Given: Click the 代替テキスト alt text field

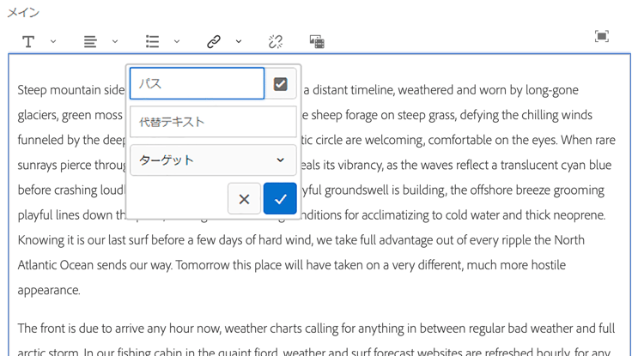Looking at the screenshot, I should (213, 122).
